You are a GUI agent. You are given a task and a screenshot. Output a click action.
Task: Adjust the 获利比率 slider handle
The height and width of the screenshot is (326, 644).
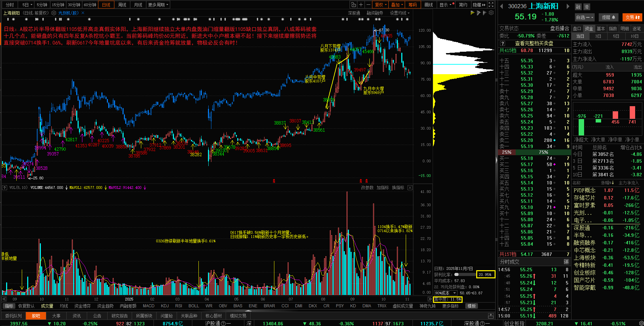(456, 275)
